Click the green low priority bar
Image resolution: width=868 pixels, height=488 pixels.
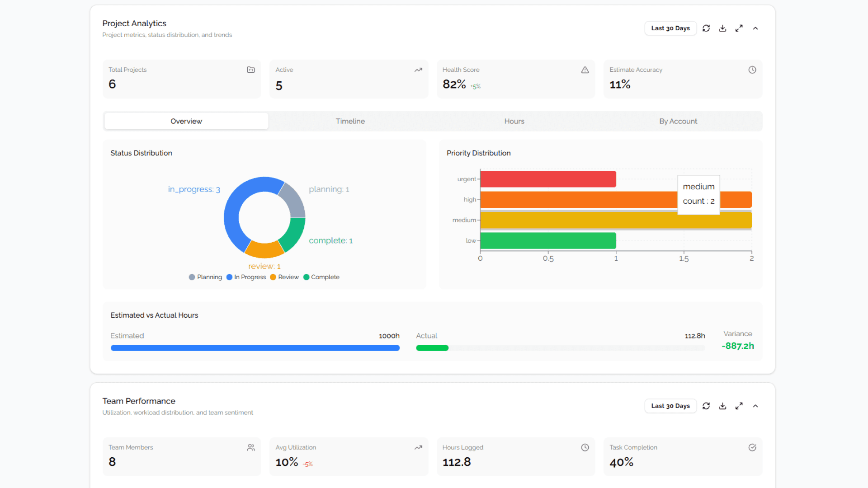(x=548, y=240)
